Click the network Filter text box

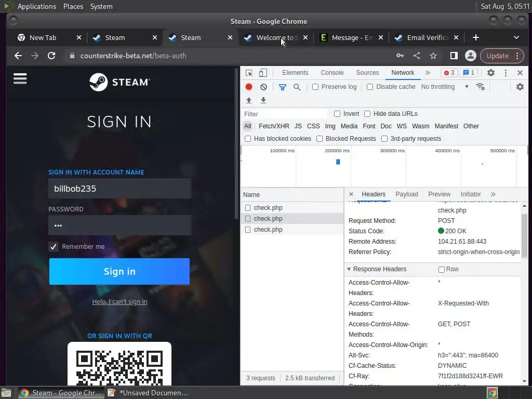[x=285, y=114]
